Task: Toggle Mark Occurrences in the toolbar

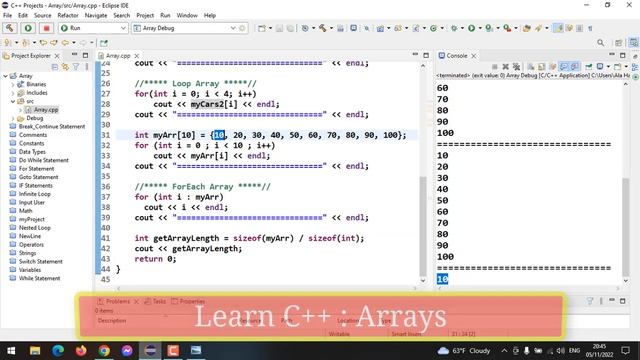Action: [x=558, y=28]
